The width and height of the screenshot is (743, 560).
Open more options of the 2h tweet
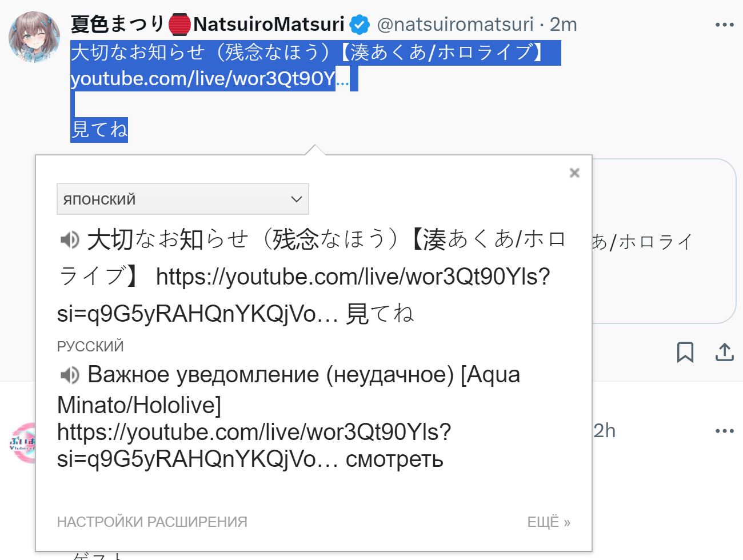tap(724, 431)
